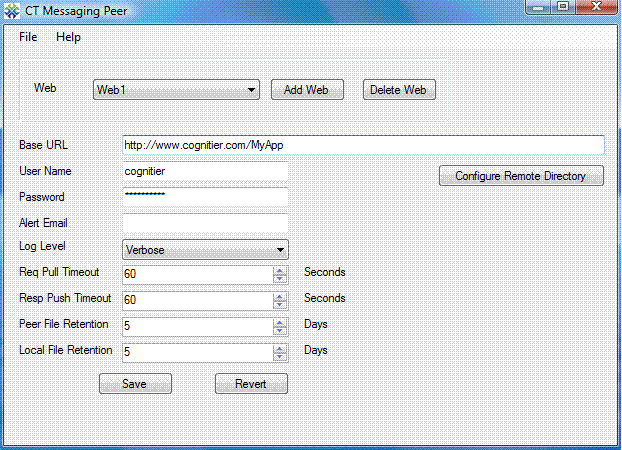
Task: Click the Seconds label beside Req Pull Timeout
Action: pyautogui.click(x=324, y=272)
